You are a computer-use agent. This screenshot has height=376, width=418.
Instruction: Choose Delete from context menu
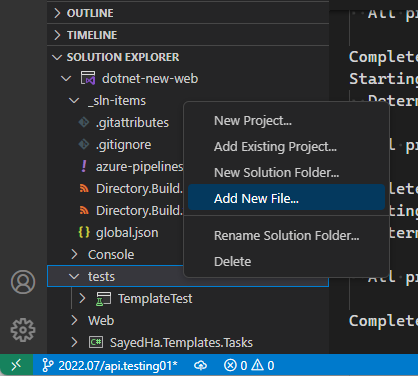[286, 261]
